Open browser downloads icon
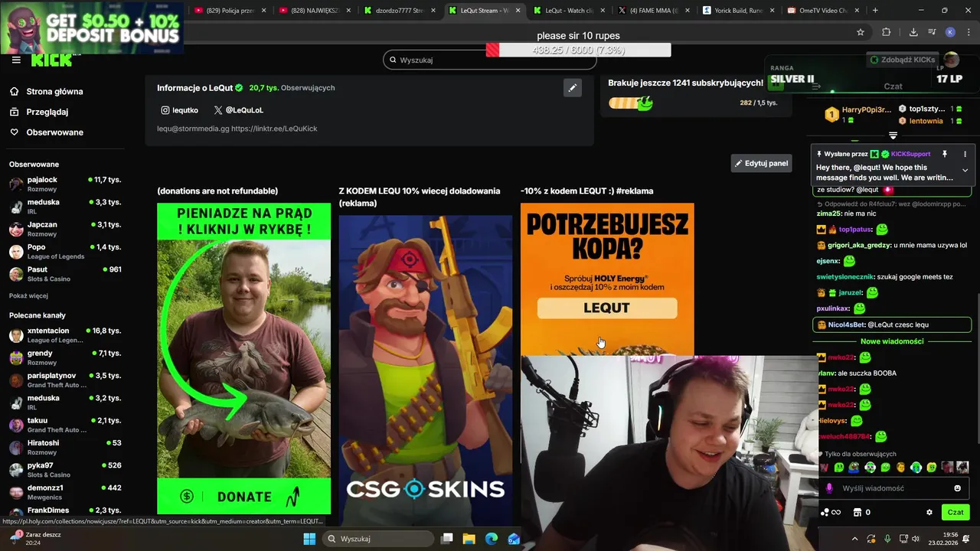 [x=913, y=32]
